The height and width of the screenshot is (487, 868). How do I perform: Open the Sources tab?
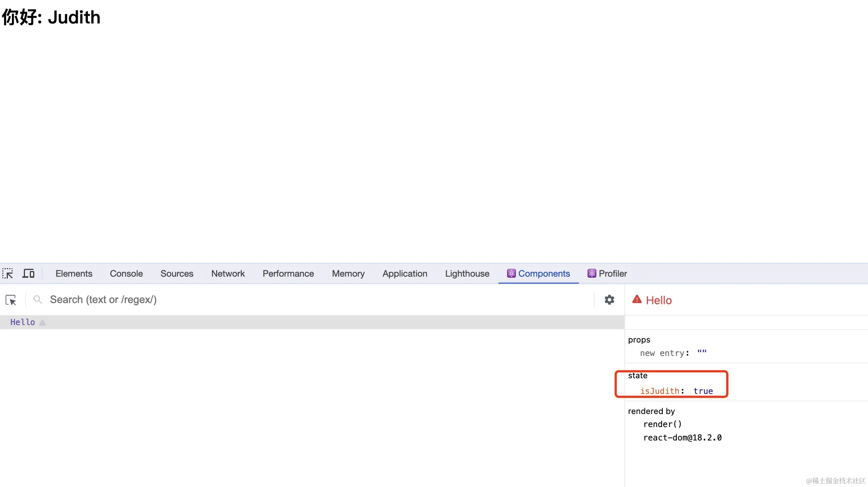point(177,274)
